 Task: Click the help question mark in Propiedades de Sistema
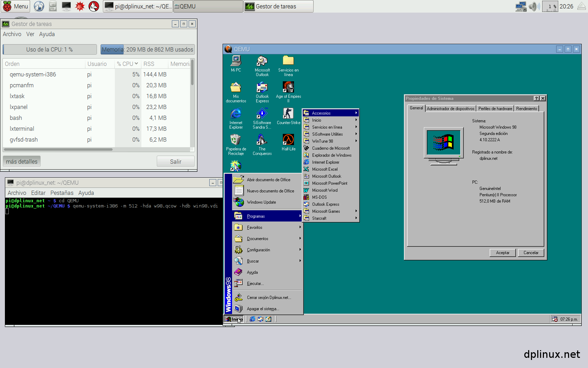(537, 98)
